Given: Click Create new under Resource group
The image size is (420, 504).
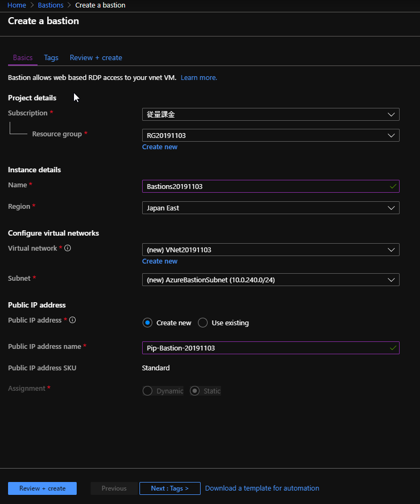Looking at the screenshot, I should [160, 147].
